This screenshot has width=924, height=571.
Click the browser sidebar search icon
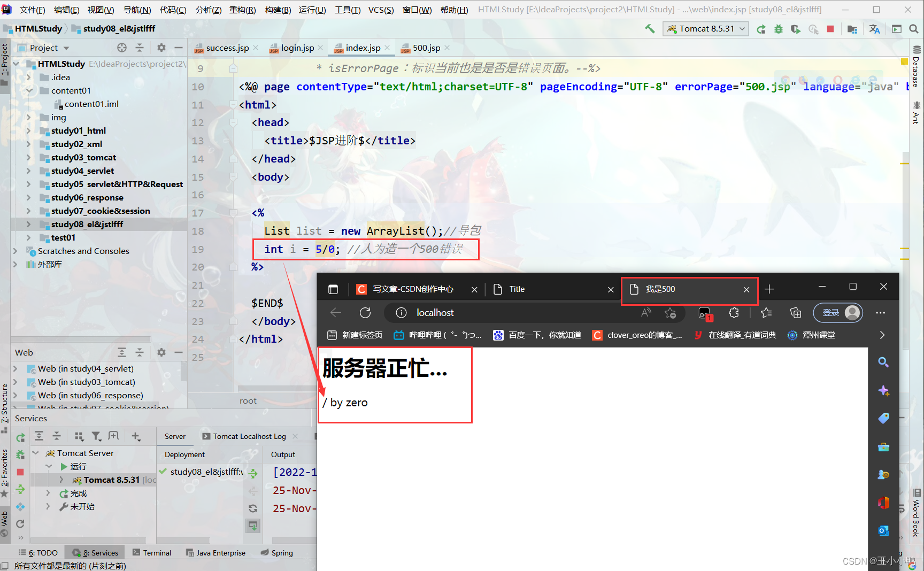click(883, 362)
